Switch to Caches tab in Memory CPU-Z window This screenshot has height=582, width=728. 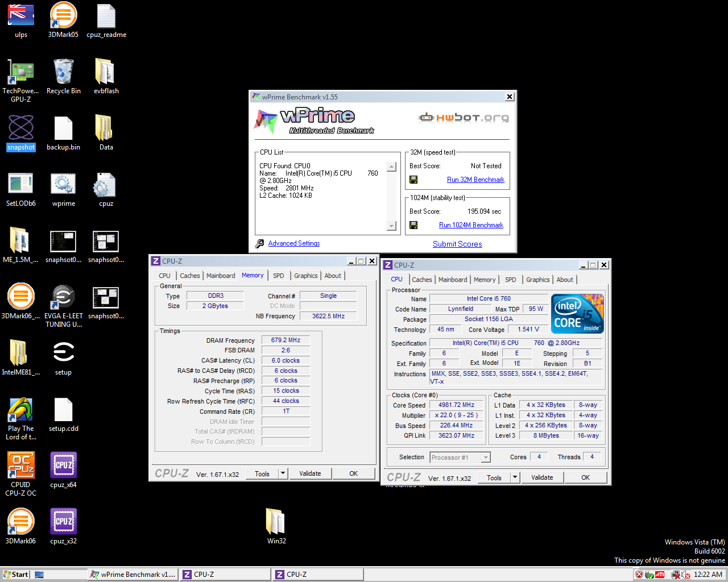click(190, 276)
